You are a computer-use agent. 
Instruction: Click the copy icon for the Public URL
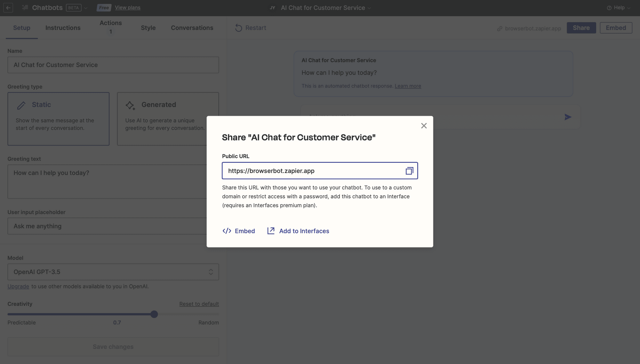(x=409, y=171)
